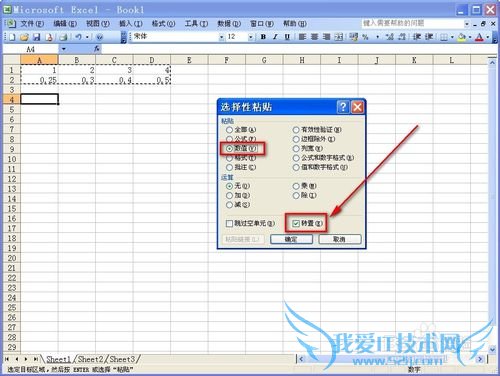Click the Fill Color paint bucket
Viewport: 500px width, 376px height.
pos(461,37)
